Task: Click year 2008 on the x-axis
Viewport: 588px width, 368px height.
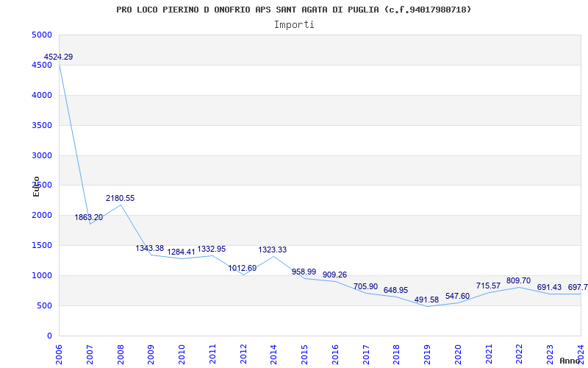Action: [x=121, y=353]
